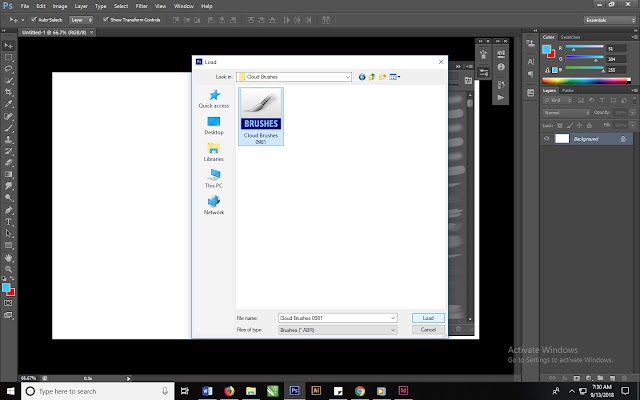Open the layer blend mode Normal dropdown

point(566,113)
